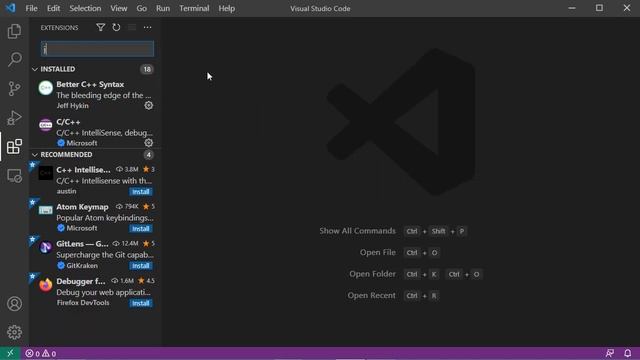Maximize the Visual Studio Code window
The height and width of the screenshot is (360, 640).
pos(599,8)
